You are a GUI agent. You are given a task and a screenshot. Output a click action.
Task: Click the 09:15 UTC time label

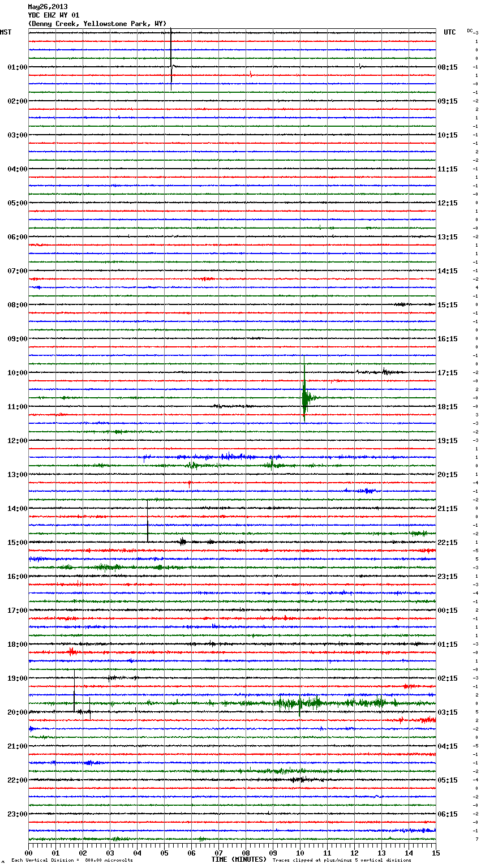coord(448,101)
